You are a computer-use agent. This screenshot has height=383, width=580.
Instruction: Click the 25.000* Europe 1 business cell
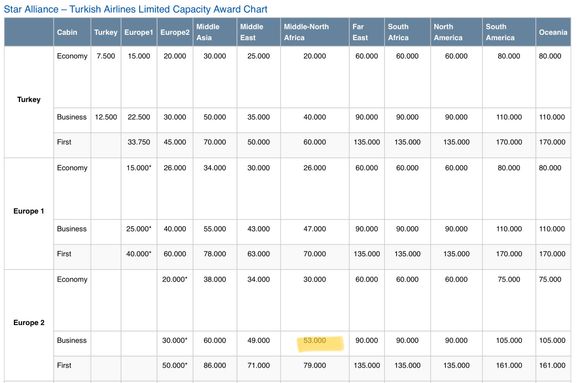pyautogui.click(x=139, y=229)
